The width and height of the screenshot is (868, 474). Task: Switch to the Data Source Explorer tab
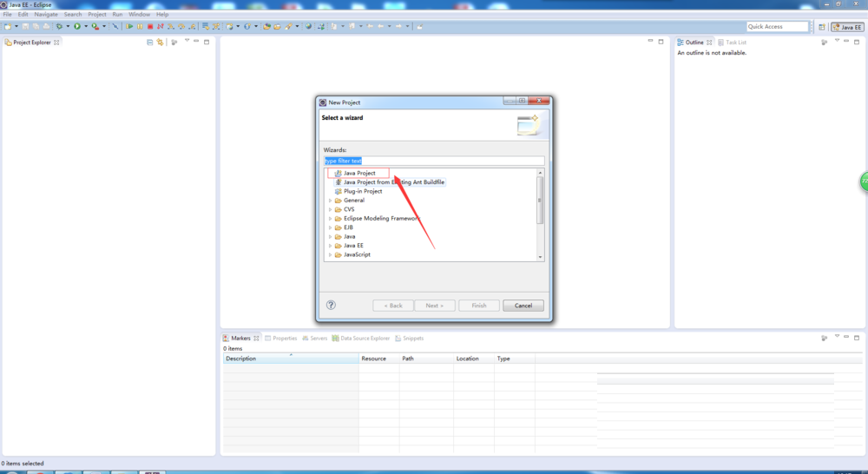(x=360, y=339)
